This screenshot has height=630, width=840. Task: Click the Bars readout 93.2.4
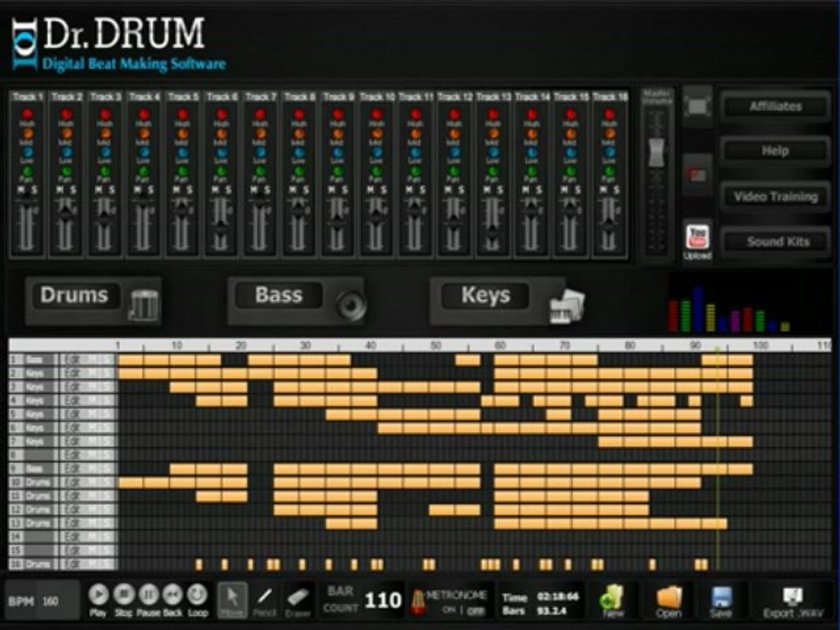(551, 611)
